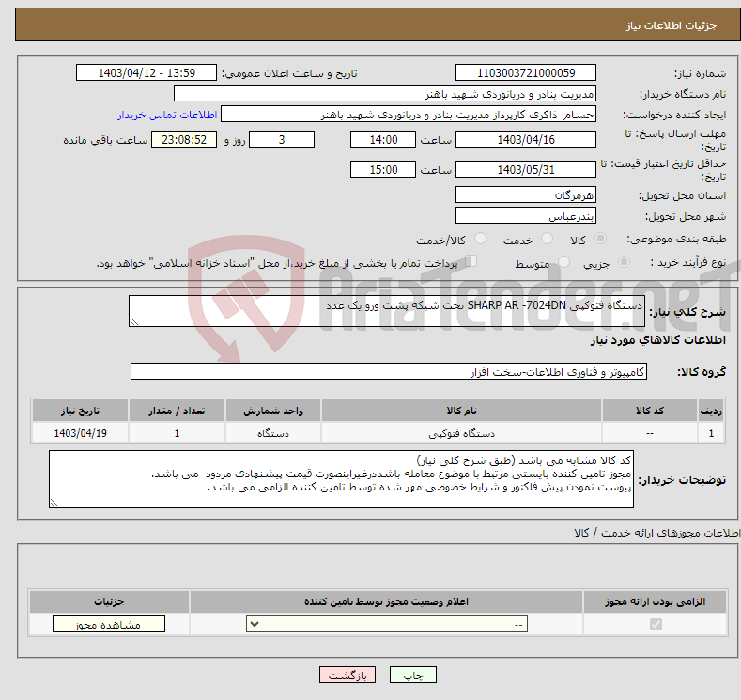Click the واحد شمارش column header
This screenshot has height=700, width=741.
(x=273, y=411)
